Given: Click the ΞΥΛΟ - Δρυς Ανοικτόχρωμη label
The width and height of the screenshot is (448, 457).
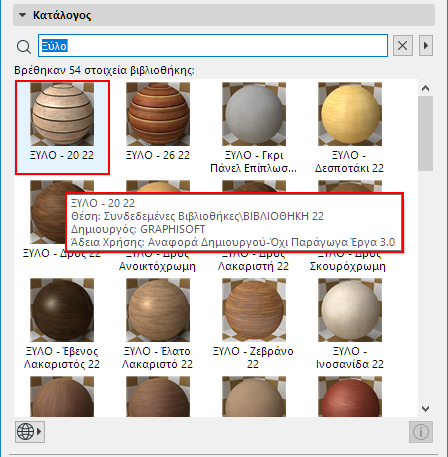Looking at the screenshot, I should 157,262.
